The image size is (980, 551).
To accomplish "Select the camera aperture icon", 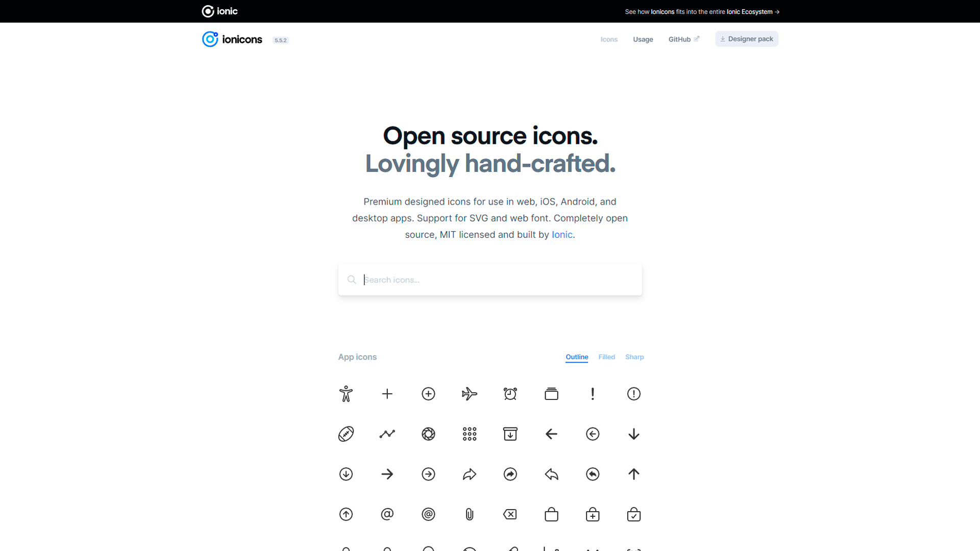I will point(428,434).
